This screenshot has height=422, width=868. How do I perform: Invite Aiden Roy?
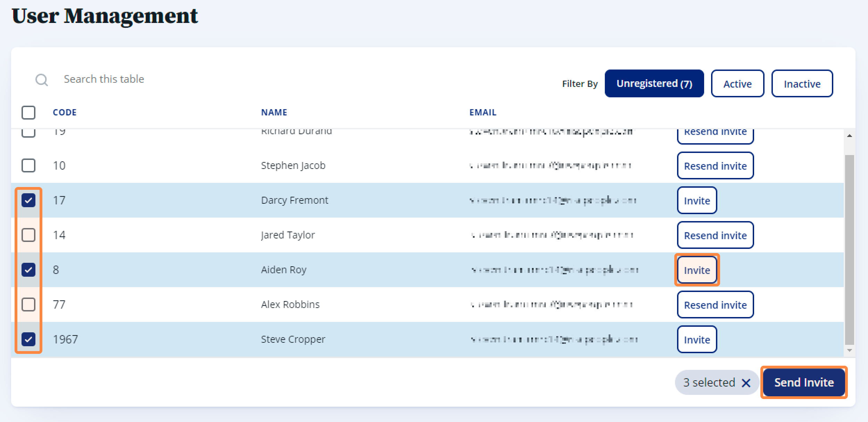coord(696,270)
